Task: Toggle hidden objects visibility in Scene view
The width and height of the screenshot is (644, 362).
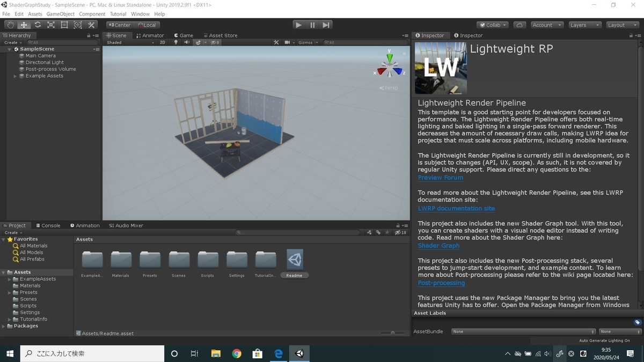Action: [215, 42]
